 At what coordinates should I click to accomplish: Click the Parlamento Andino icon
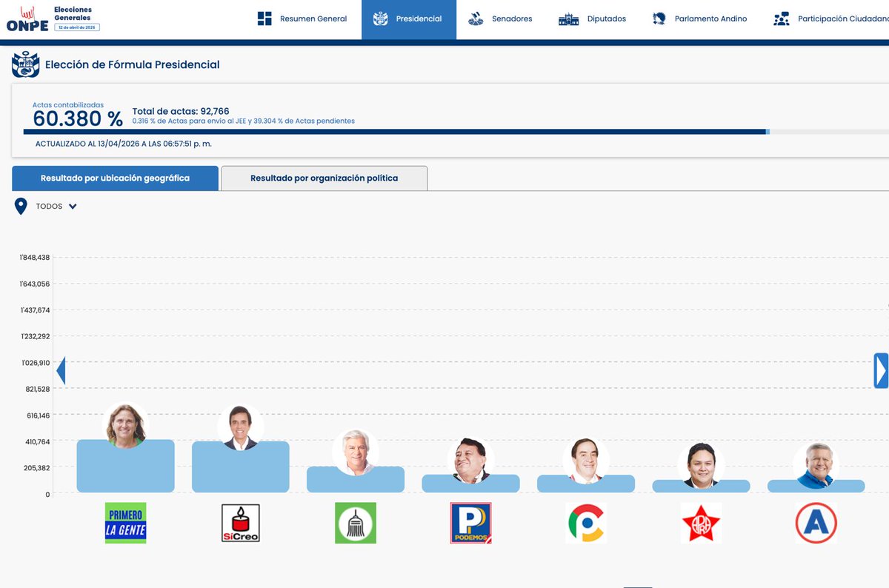click(x=659, y=19)
